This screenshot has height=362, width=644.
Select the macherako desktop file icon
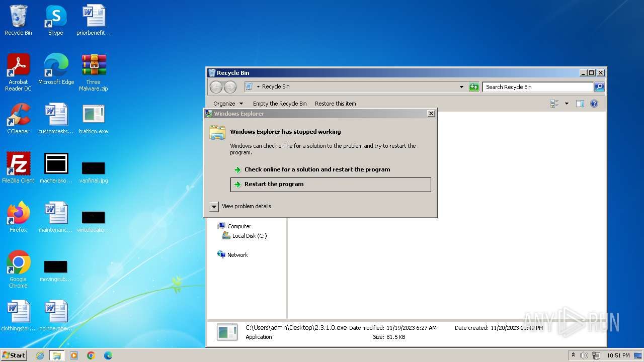(56, 168)
